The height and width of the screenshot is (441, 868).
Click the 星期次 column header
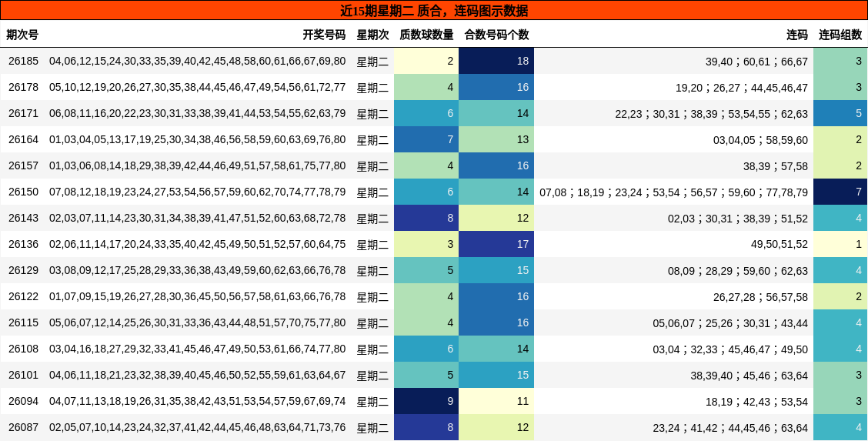tap(372, 35)
